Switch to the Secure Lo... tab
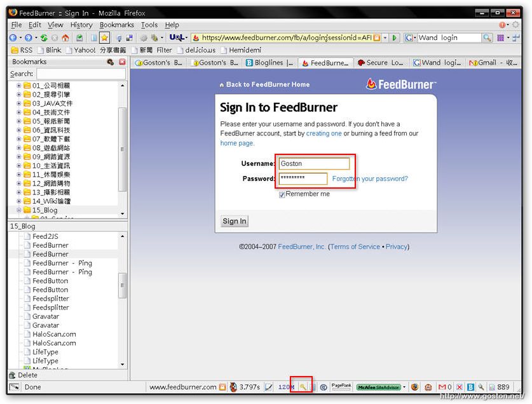The height and width of the screenshot is (404, 532). [381, 63]
